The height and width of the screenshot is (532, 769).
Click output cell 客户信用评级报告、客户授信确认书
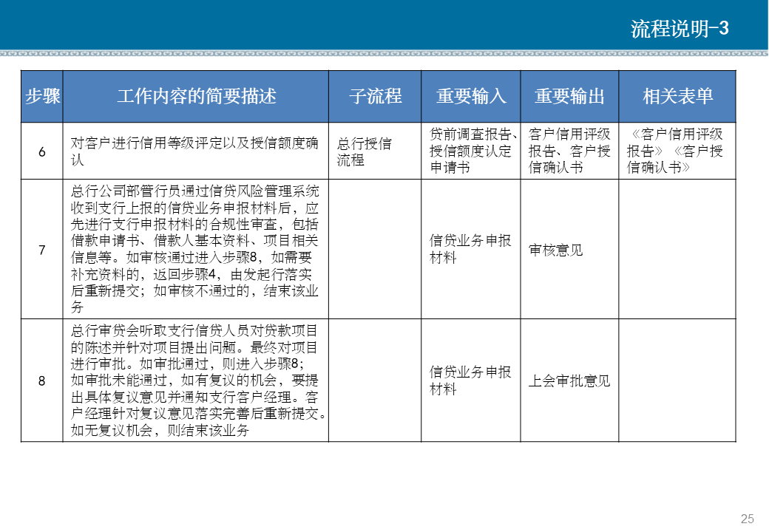569,151
